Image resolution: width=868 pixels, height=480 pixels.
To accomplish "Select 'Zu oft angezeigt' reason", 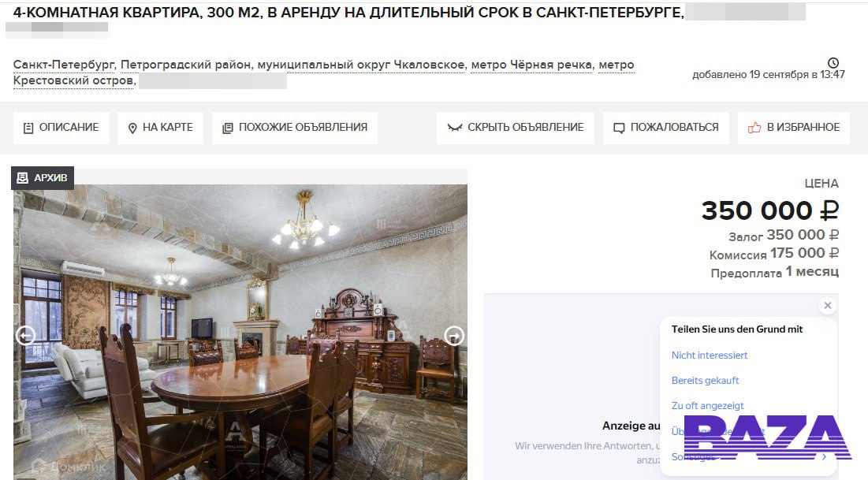I will coord(707,406).
